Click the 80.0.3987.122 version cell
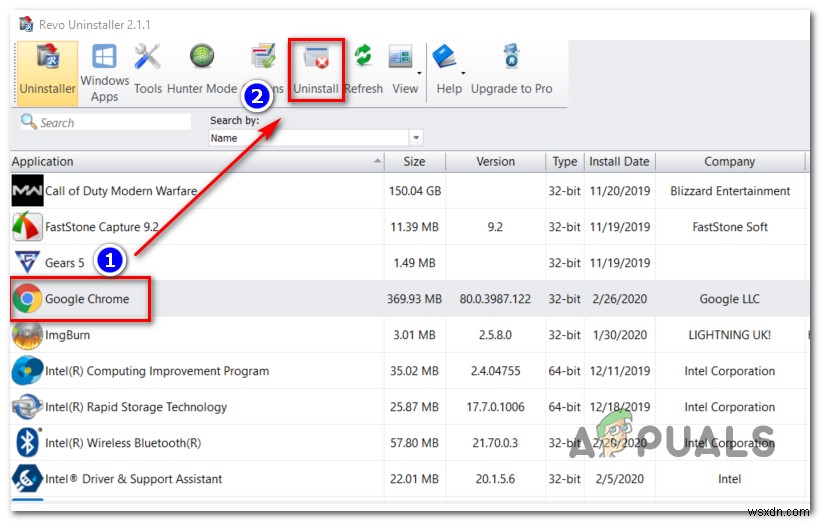This screenshot has width=821, height=522. pos(495,299)
